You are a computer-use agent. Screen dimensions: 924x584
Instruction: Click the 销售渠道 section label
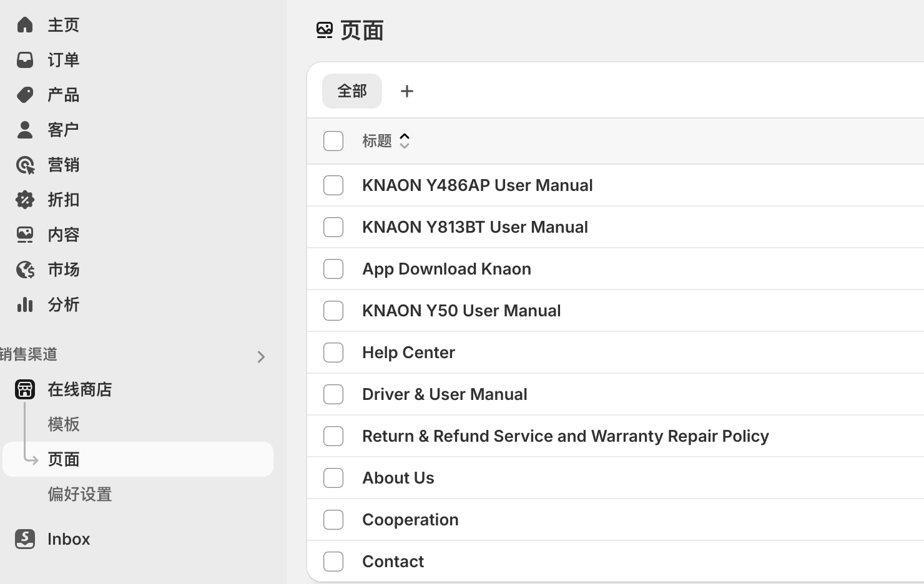coord(29,354)
